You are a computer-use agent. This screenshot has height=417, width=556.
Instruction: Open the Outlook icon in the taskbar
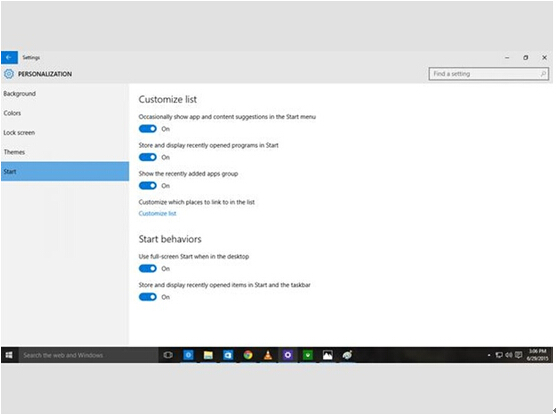pyautogui.click(x=228, y=355)
